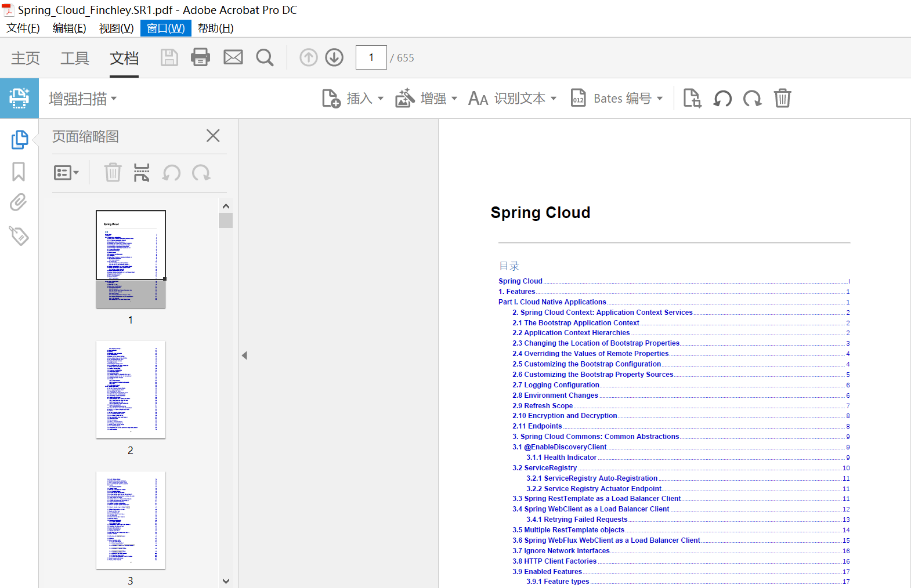
Task: Switch to the 主页 tab
Action: click(x=26, y=58)
